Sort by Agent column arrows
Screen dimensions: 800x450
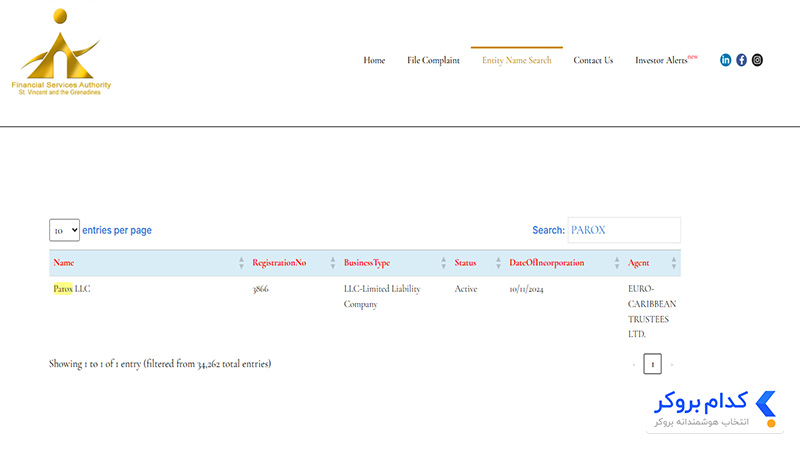click(673, 263)
